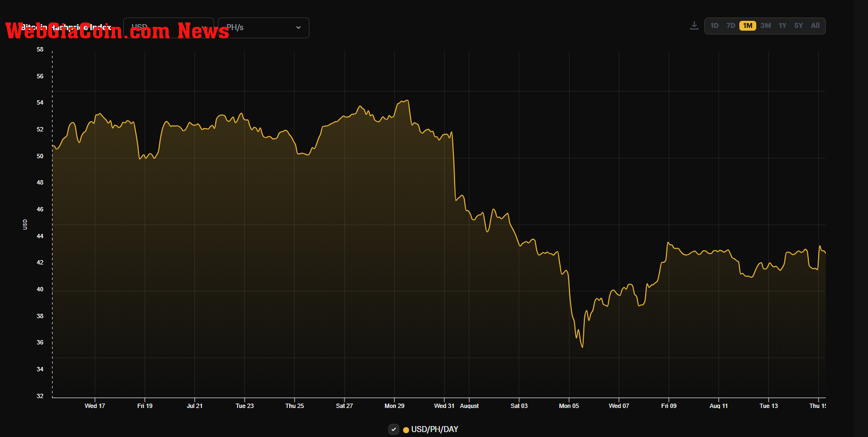
Task: Select the 1D time range
Action: tap(715, 26)
